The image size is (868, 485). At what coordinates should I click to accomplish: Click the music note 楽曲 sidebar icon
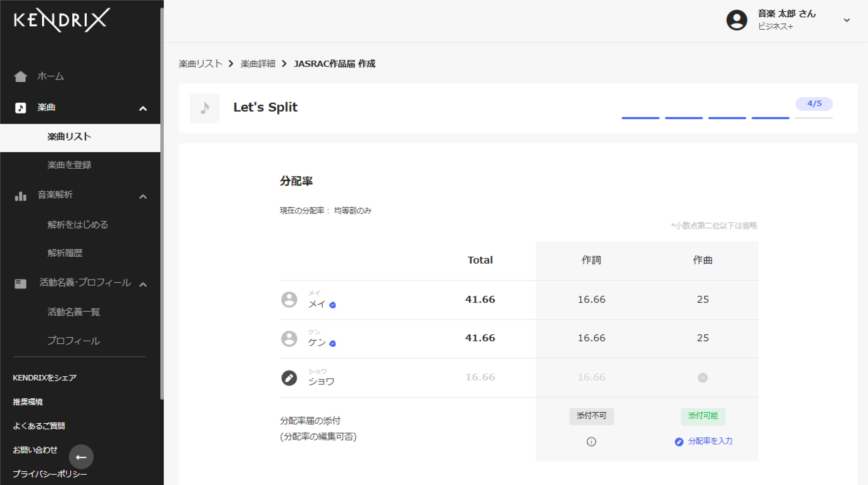tap(21, 108)
